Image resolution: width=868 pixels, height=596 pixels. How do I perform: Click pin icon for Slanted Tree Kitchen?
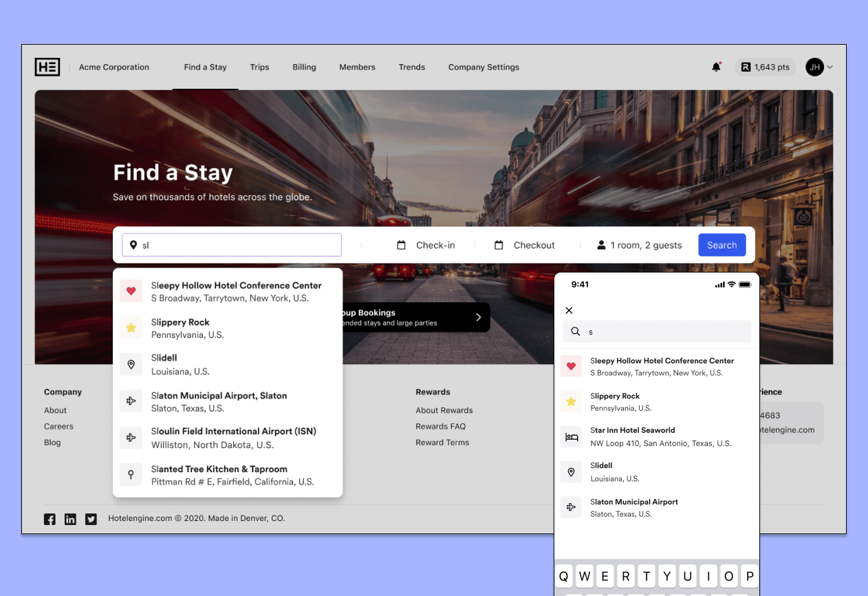pyautogui.click(x=131, y=474)
